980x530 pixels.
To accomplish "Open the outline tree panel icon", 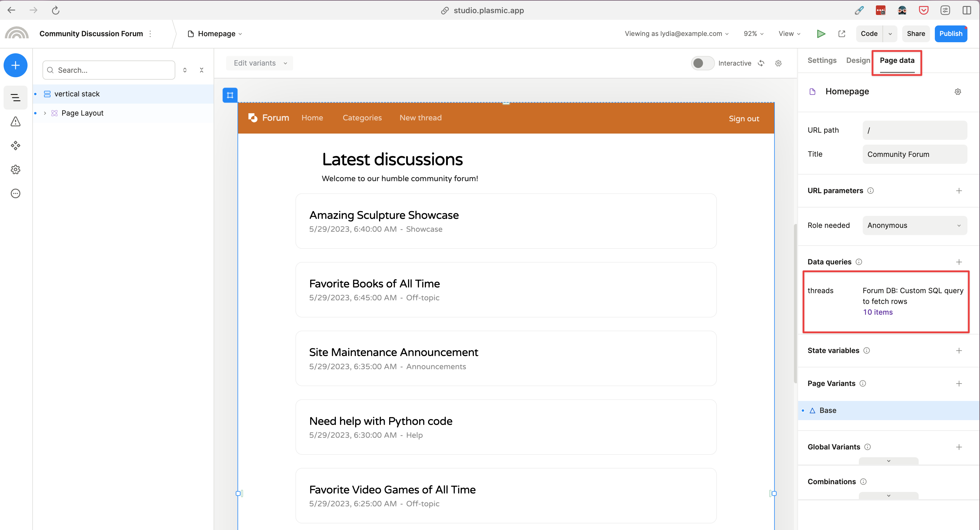I will coord(15,98).
